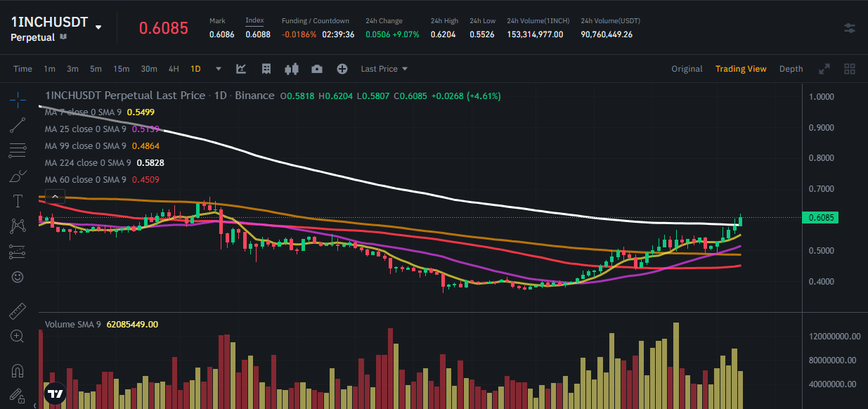Switch chart to 1m interval
The image size is (868, 409).
(x=49, y=69)
